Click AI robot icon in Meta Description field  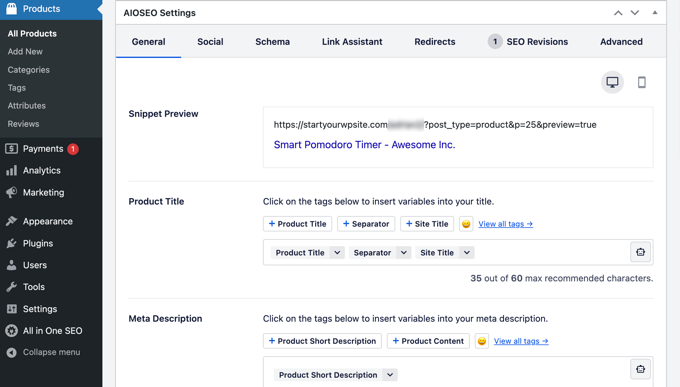tap(641, 369)
